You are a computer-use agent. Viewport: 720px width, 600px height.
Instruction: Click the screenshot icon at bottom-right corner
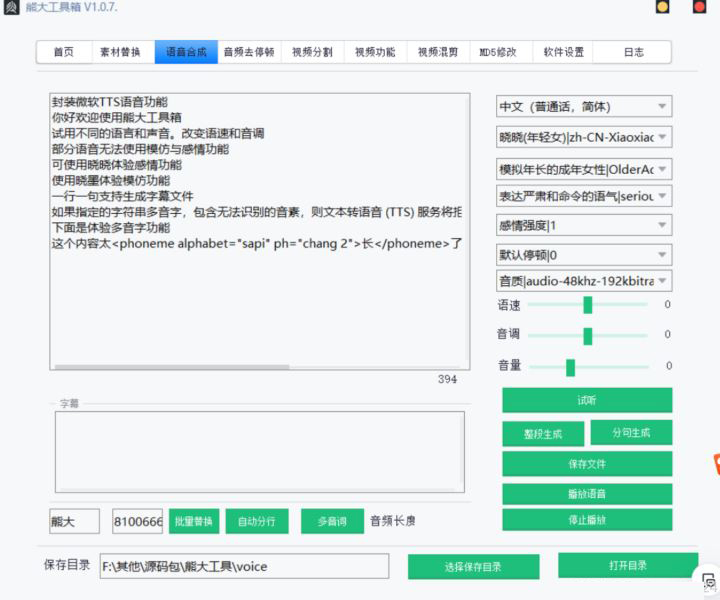[709, 581]
